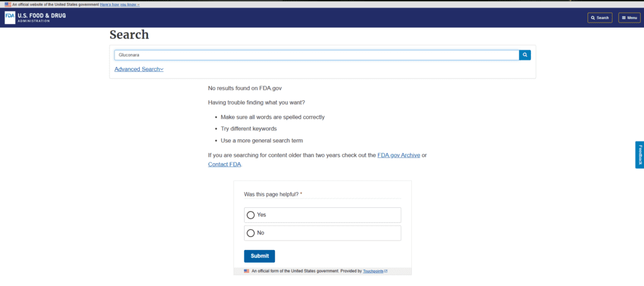Viewport: 644px width, 286px height.
Task: Click the Advanced Search chevron arrow
Action: (x=162, y=69)
